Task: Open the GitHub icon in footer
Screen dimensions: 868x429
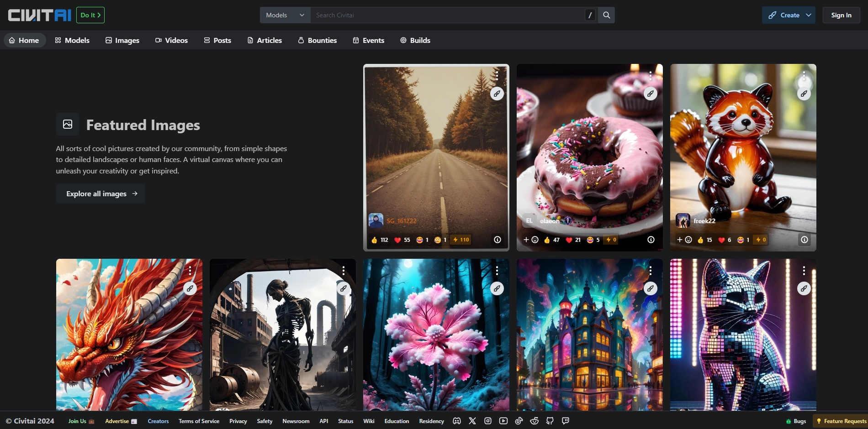Action: pos(550,421)
